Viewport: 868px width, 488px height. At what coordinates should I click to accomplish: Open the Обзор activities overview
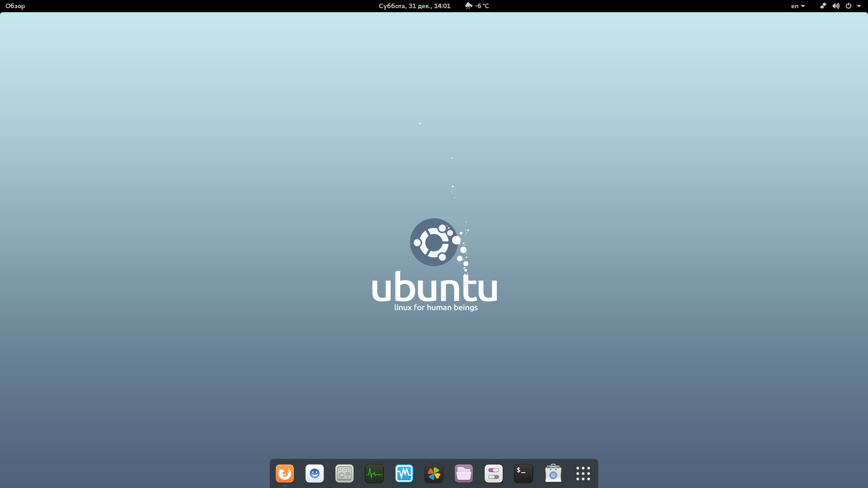(x=15, y=6)
